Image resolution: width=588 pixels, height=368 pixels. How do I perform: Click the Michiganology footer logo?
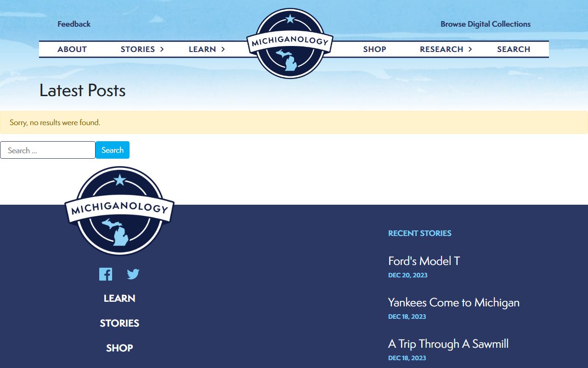[x=119, y=211]
